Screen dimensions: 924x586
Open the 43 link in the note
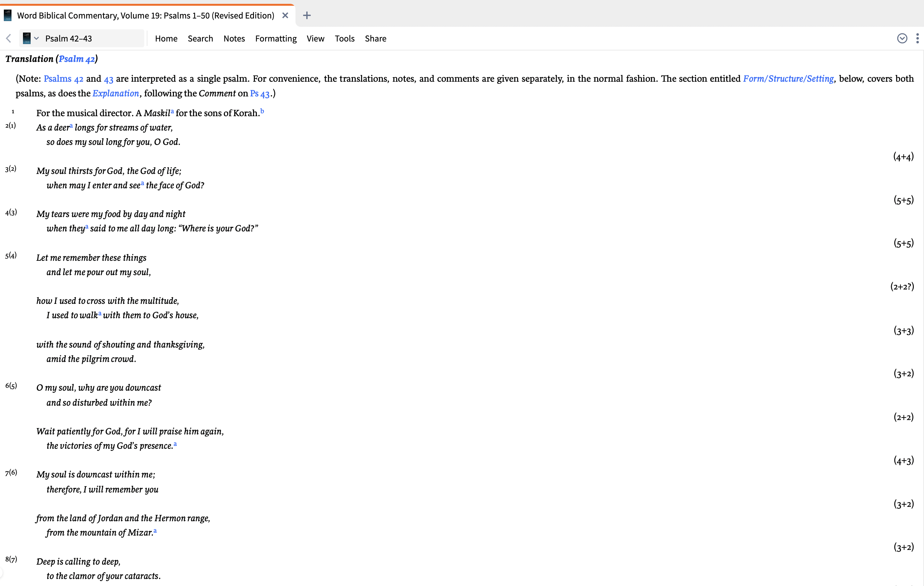coord(108,79)
